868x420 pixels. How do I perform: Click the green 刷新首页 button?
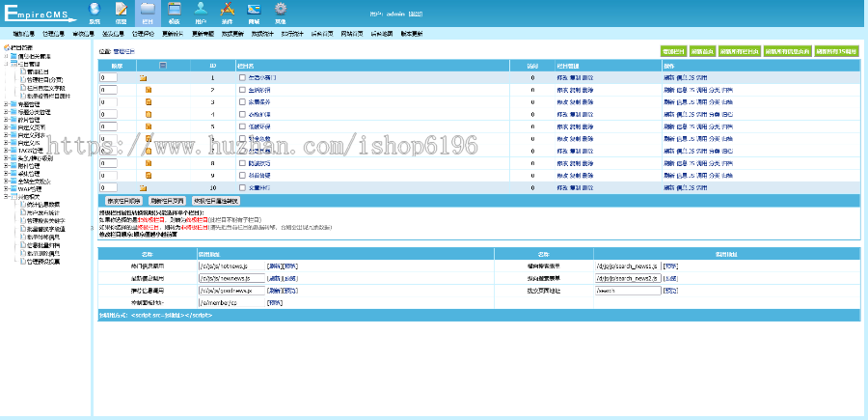pyautogui.click(x=701, y=51)
